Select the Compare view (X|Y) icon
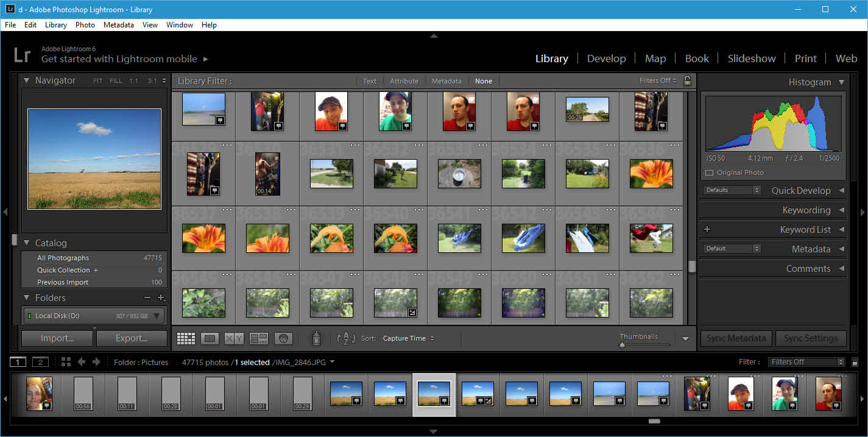This screenshot has height=437, width=868. click(234, 338)
